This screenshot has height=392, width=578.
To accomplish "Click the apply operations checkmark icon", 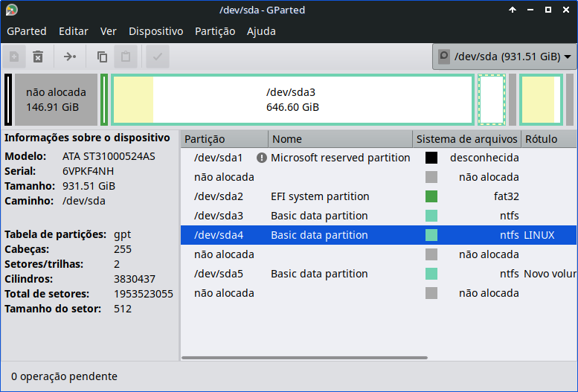I will pos(158,57).
